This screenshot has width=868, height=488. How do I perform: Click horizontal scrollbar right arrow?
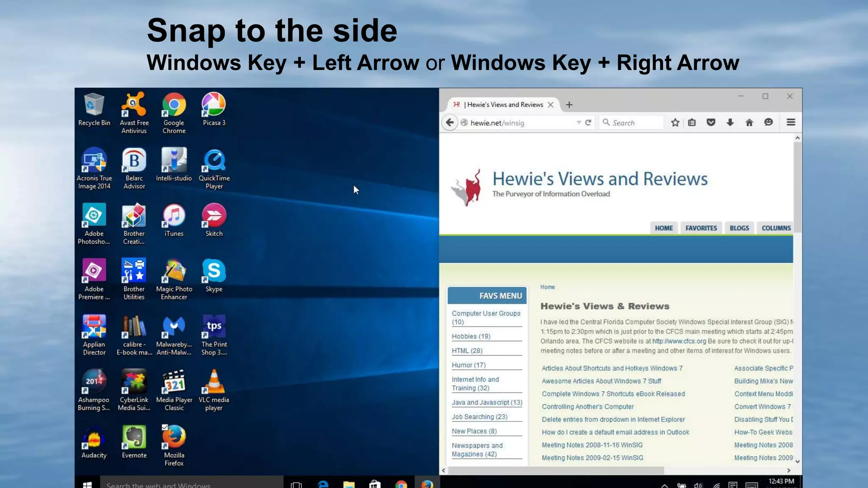click(x=788, y=470)
